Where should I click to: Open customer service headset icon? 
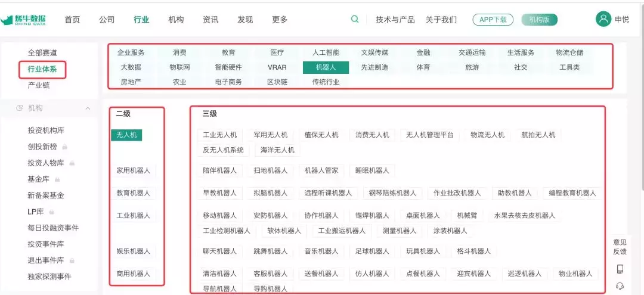[620, 286]
